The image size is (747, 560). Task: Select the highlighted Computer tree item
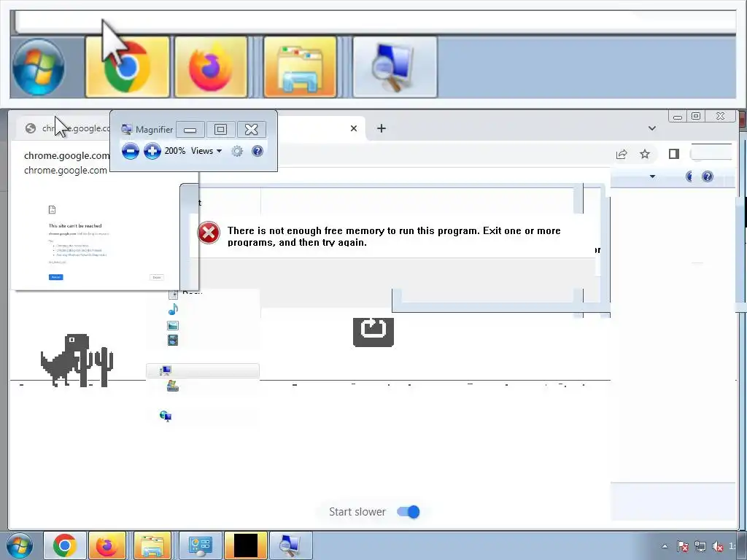pyautogui.click(x=203, y=370)
